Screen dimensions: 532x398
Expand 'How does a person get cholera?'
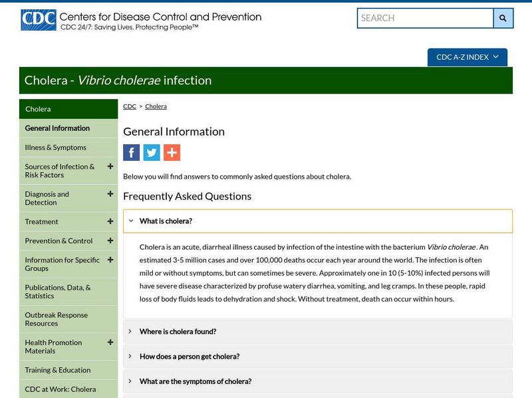point(318,356)
